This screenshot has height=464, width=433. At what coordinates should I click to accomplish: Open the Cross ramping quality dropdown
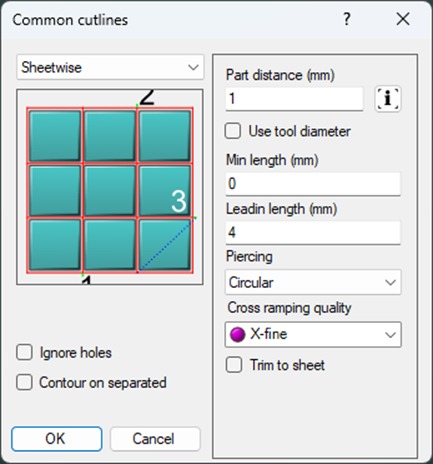[313, 334]
